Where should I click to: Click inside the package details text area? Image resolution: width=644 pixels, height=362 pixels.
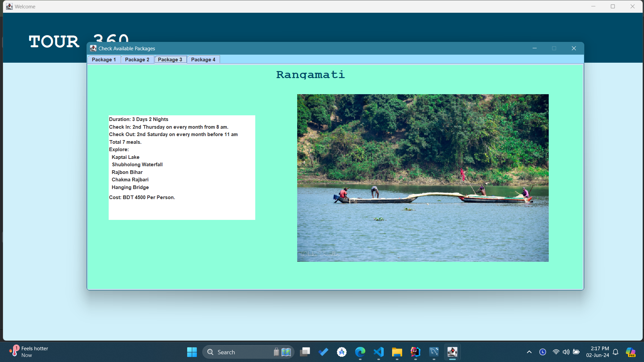pos(181,168)
